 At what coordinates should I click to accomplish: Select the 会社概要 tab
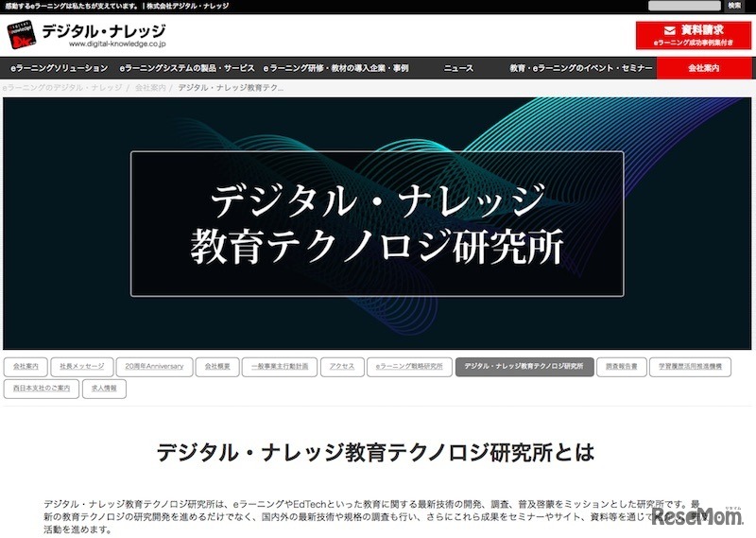point(217,367)
